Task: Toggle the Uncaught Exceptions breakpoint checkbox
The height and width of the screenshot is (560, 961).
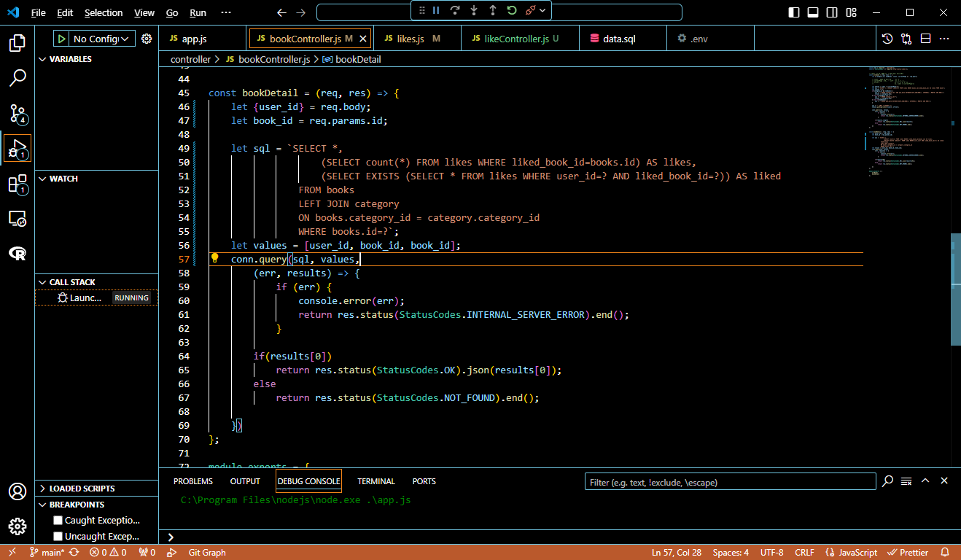Action: tap(58, 537)
